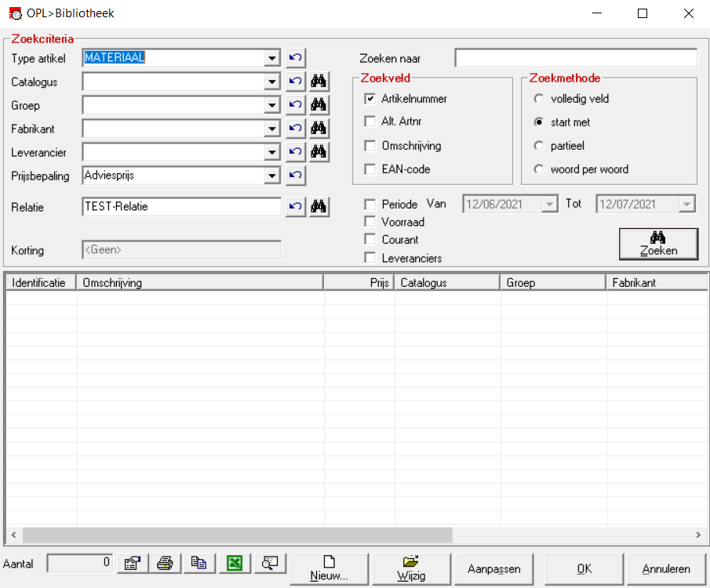This screenshot has height=588, width=710.
Task: Reset the Prijsbepaling field with undo arrow
Action: [x=296, y=176]
